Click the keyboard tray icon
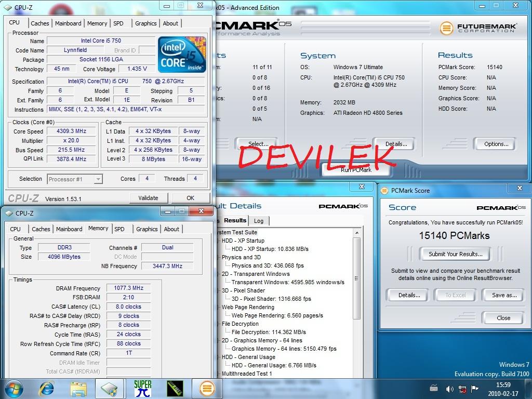Image resolution: width=532 pixels, height=399 pixels. coord(434,388)
